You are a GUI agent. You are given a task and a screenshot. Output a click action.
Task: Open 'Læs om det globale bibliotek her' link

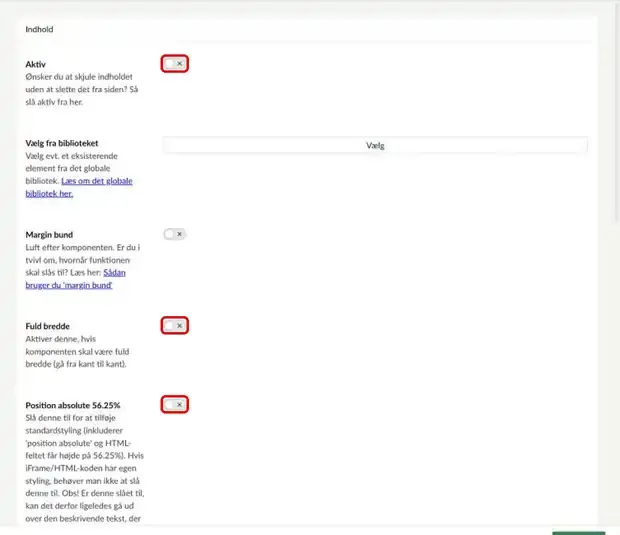(79, 187)
